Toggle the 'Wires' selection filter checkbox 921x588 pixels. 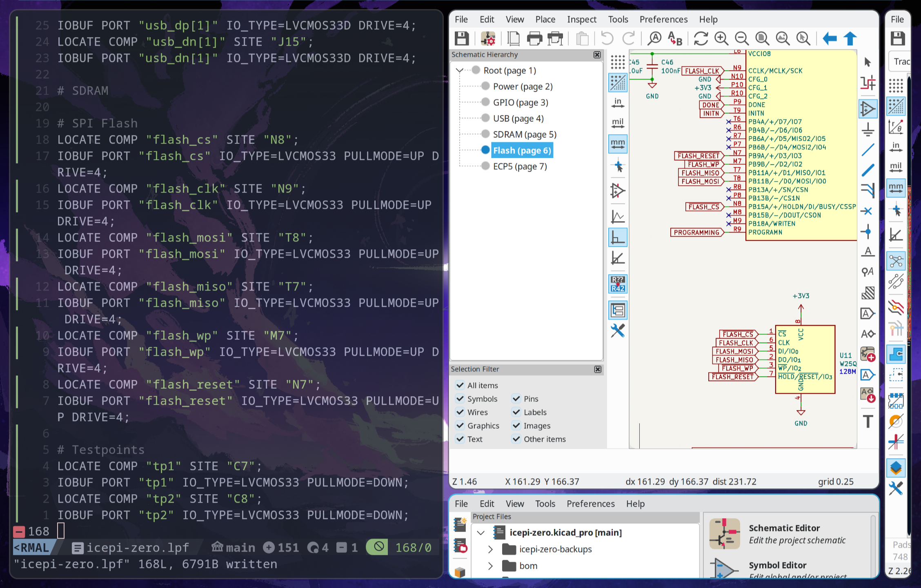click(x=460, y=412)
